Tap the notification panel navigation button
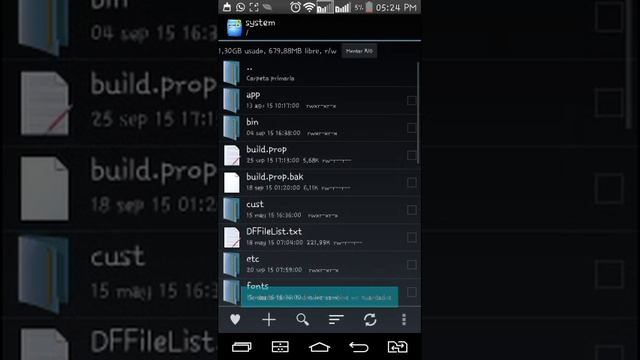Screen dimensions: 640x360 (x=280, y=347)
